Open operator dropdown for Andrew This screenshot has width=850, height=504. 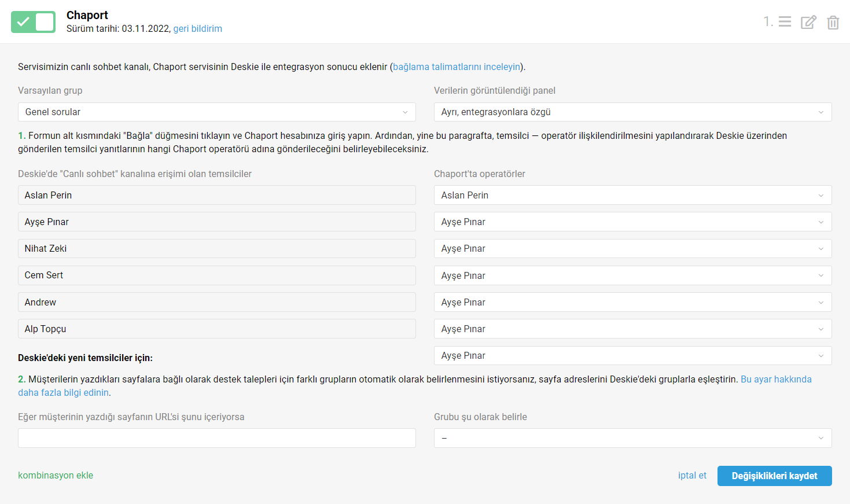632,302
